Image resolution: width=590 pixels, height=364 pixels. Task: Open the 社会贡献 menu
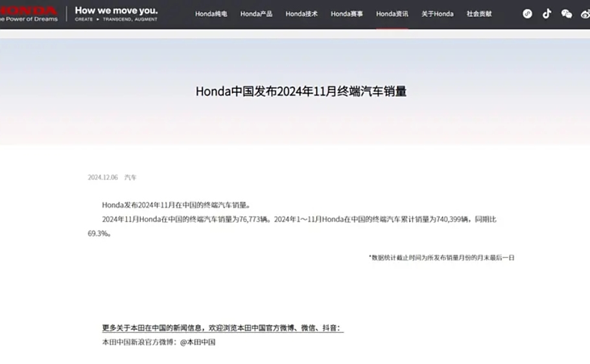pyautogui.click(x=479, y=14)
